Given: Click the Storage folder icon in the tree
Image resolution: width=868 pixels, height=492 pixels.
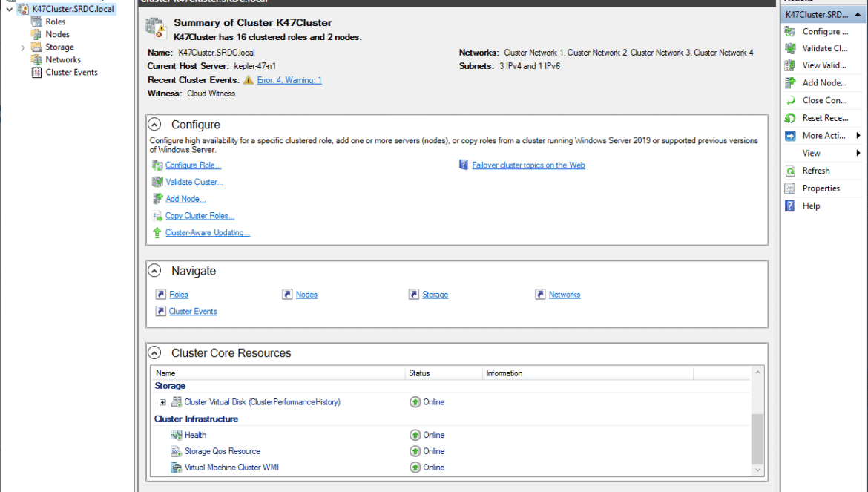Looking at the screenshot, I should pyautogui.click(x=36, y=47).
